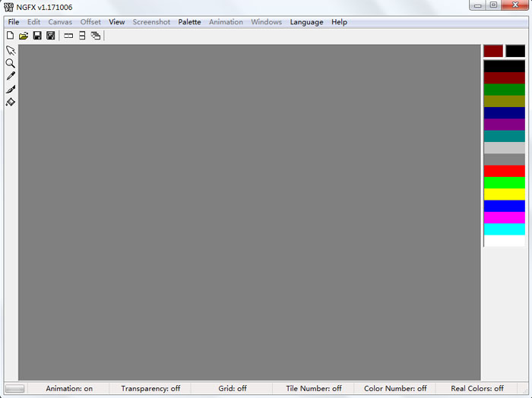This screenshot has width=532, height=398.
Task: Open the Palette menu
Action: point(190,22)
